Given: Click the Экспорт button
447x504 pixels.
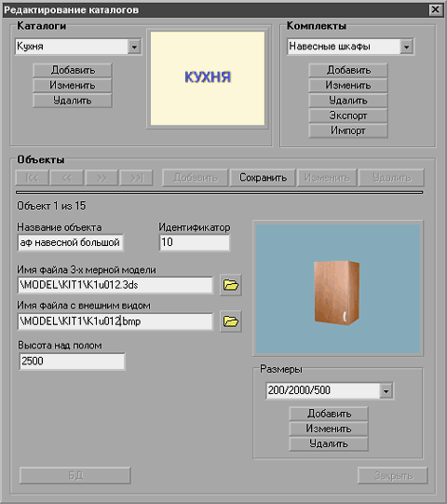Looking at the screenshot, I should point(348,116).
